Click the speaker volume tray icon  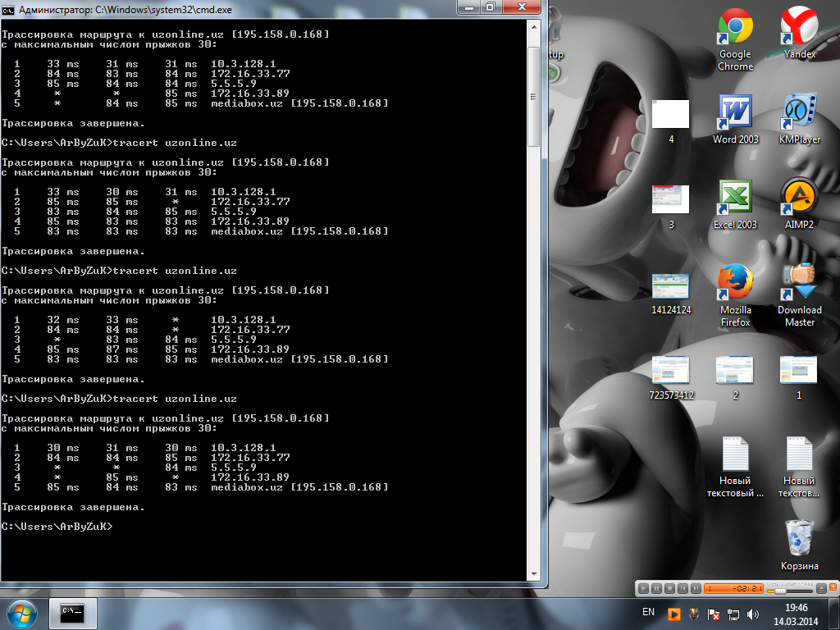coord(753,614)
